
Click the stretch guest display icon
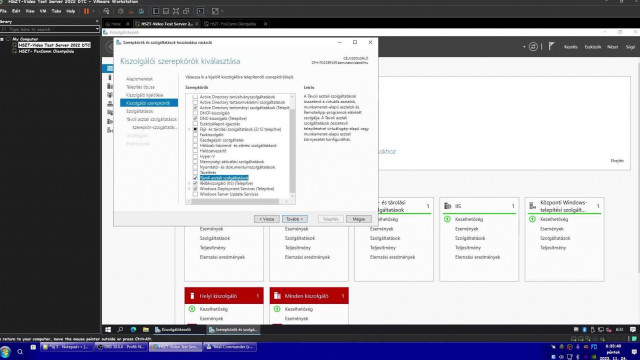pyautogui.click(x=215, y=11)
